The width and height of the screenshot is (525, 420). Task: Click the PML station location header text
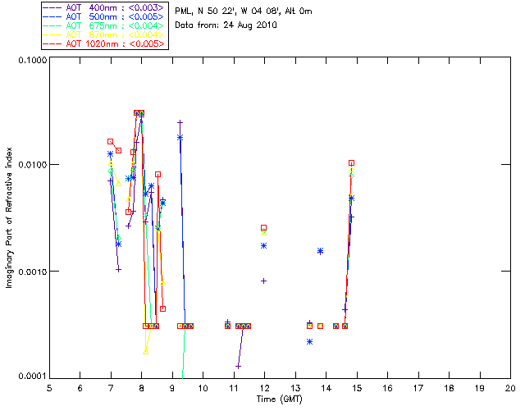click(x=244, y=11)
